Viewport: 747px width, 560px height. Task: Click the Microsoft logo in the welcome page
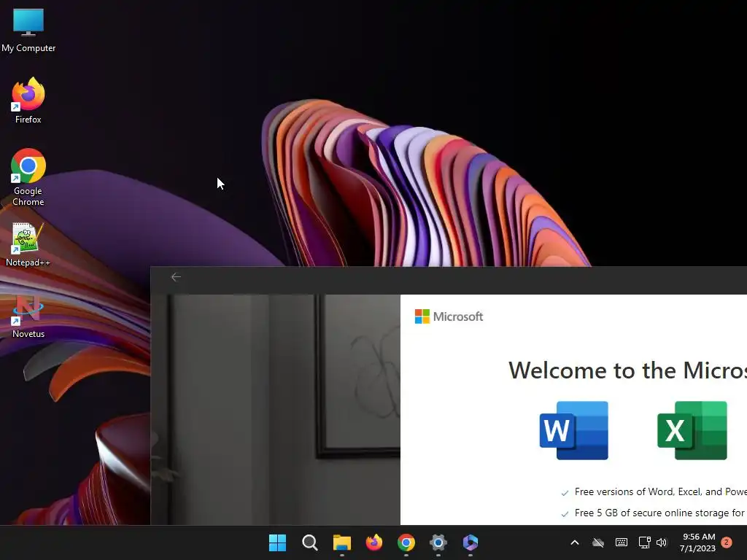coord(449,316)
